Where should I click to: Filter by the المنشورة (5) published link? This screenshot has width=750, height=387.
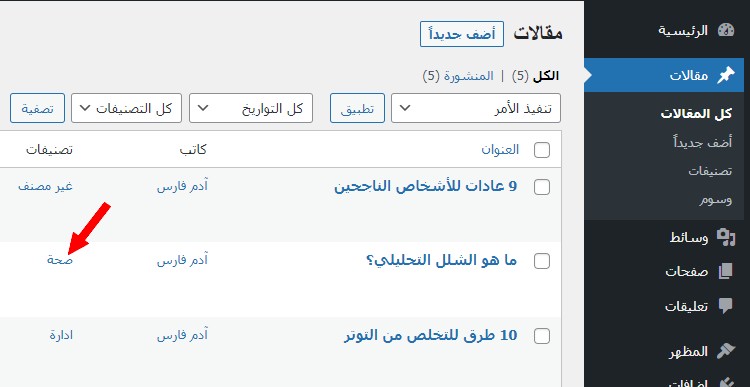(459, 76)
